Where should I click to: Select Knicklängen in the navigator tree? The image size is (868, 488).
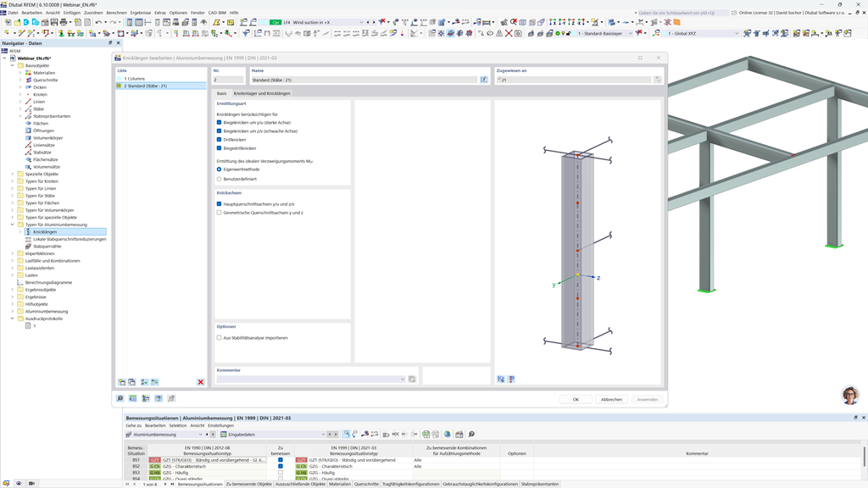point(45,232)
